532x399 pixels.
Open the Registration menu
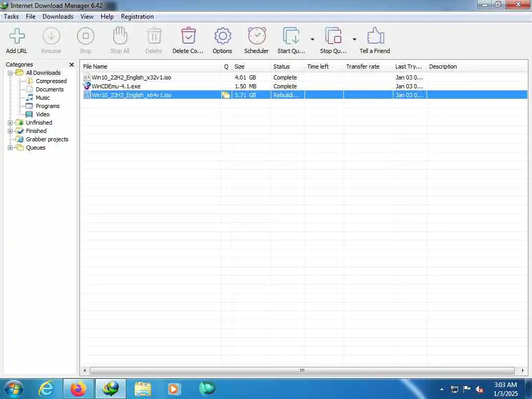pyautogui.click(x=137, y=17)
